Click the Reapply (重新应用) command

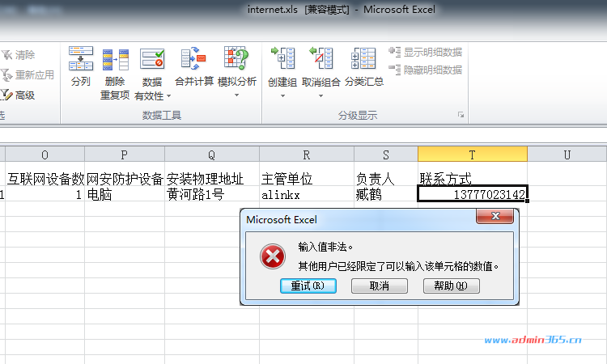(x=27, y=74)
